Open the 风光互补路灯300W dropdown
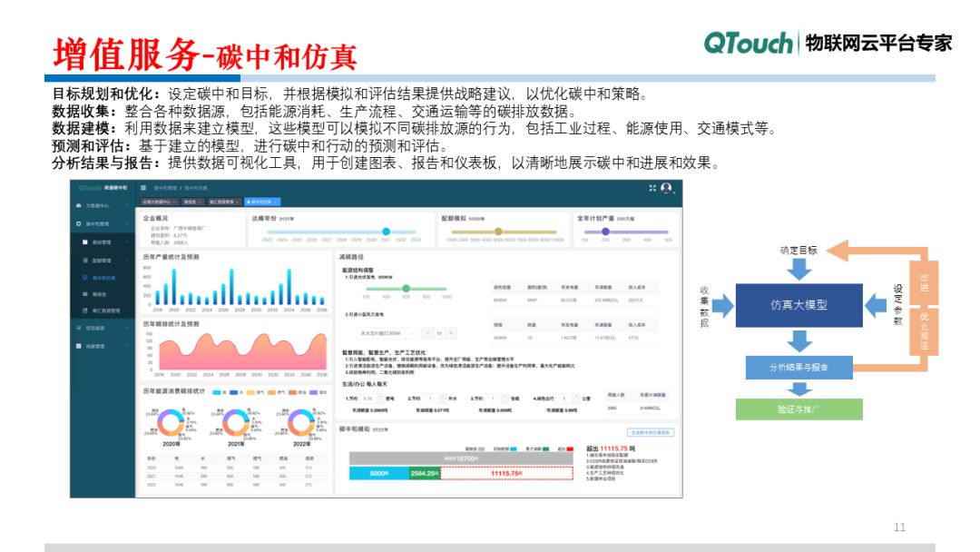The width and height of the screenshot is (980, 552). coord(387,333)
